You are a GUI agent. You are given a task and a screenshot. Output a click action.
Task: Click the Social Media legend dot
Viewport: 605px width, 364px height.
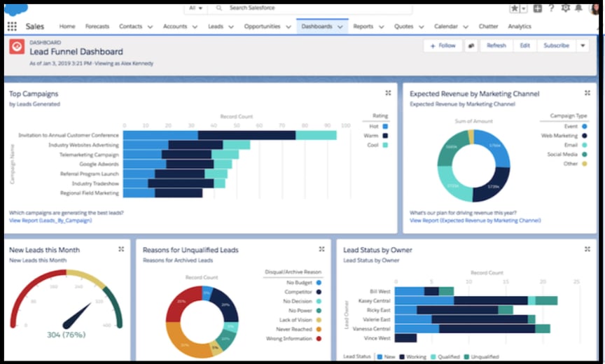coord(584,154)
